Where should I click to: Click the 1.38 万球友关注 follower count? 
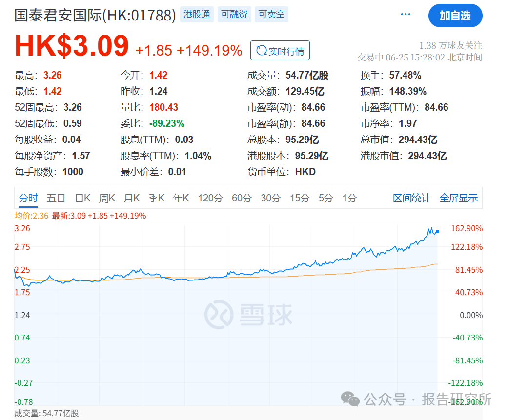(x=450, y=45)
